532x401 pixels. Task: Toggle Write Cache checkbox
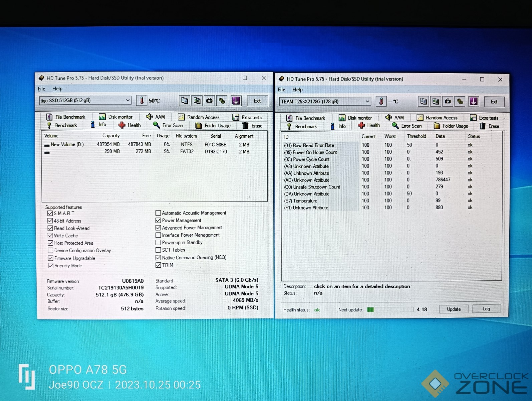(50, 235)
